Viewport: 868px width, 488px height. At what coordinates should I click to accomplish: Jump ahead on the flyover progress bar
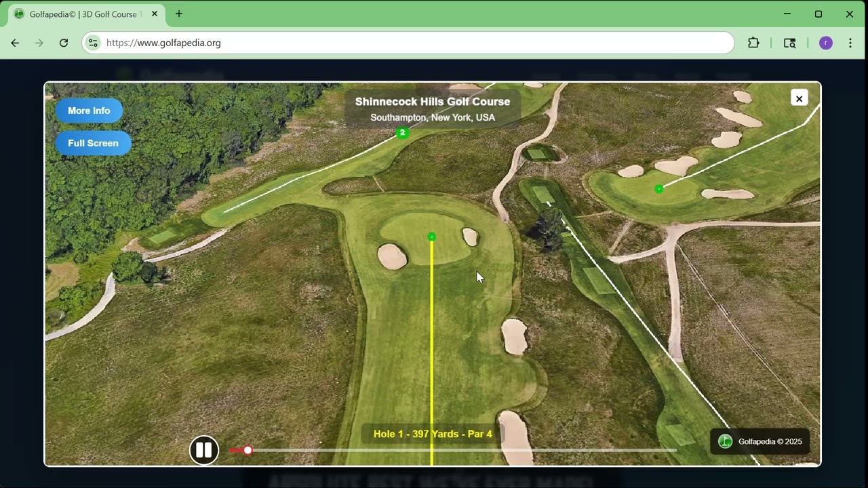pos(453,450)
